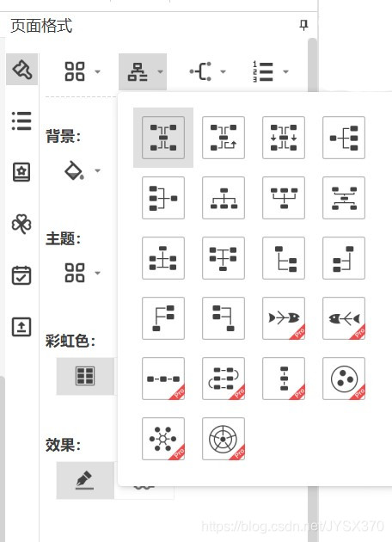Pick the radial sunburst layout
This screenshot has height=542, width=392.
tap(224, 439)
